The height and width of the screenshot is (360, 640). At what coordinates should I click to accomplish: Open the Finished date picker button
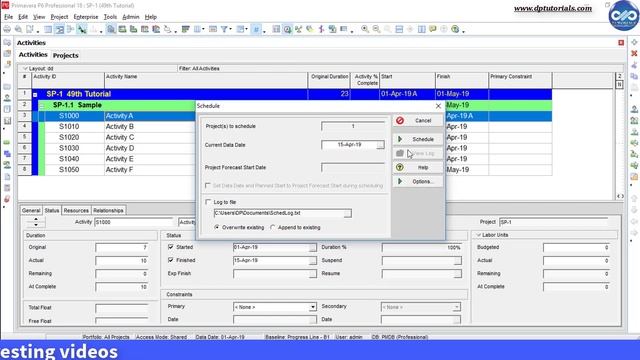(312, 261)
